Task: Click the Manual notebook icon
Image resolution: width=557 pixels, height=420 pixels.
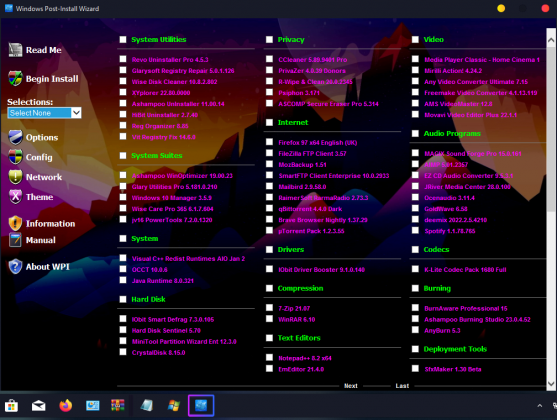Action: (x=15, y=240)
